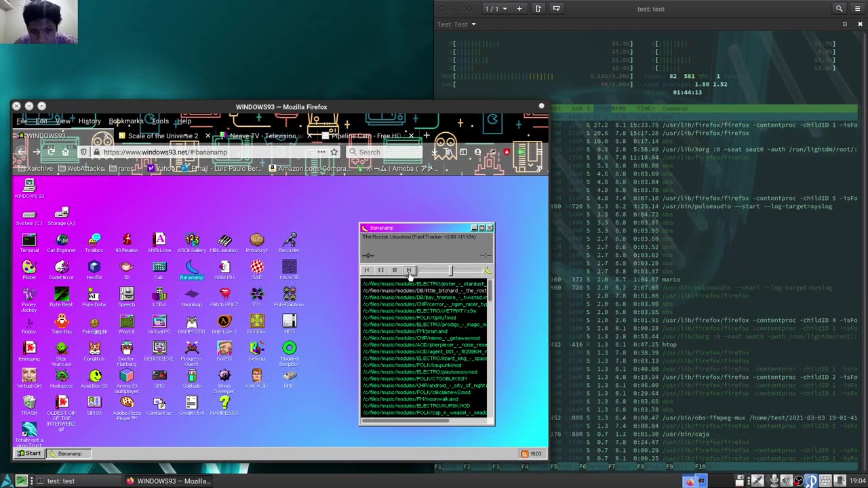Open Firefox History menu
868x488 pixels.
(90, 121)
